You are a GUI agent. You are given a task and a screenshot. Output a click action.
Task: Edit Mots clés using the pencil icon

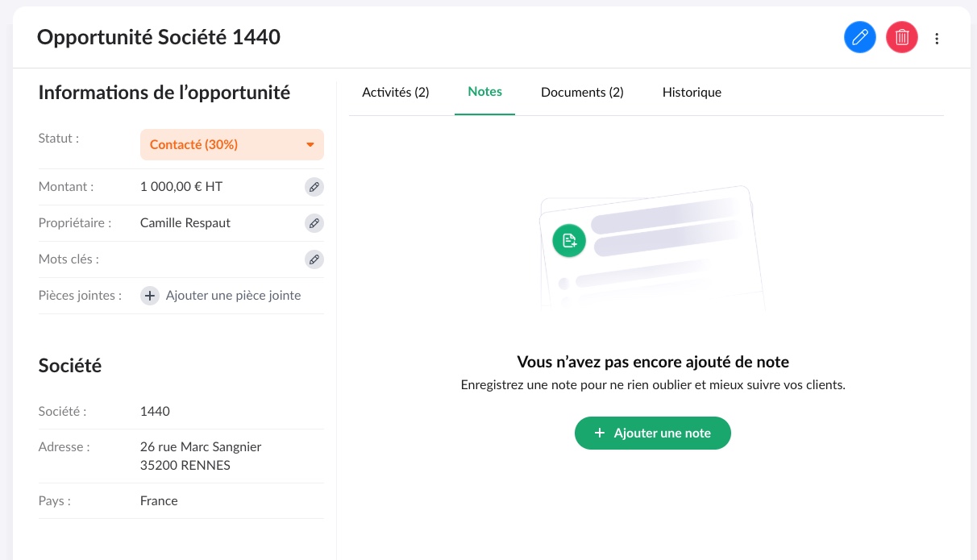pyautogui.click(x=314, y=259)
